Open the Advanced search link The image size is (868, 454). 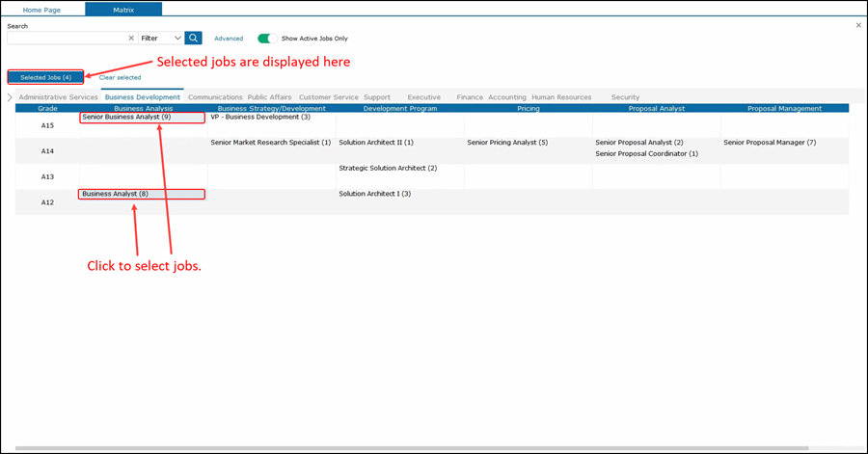[x=229, y=39]
